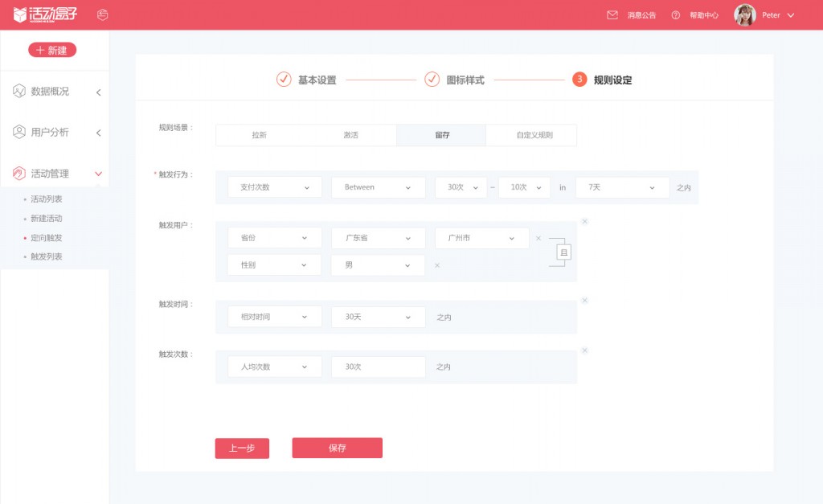The width and height of the screenshot is (823, 504).
Task: Click the 保存 button
Action: tap(337, 448)
